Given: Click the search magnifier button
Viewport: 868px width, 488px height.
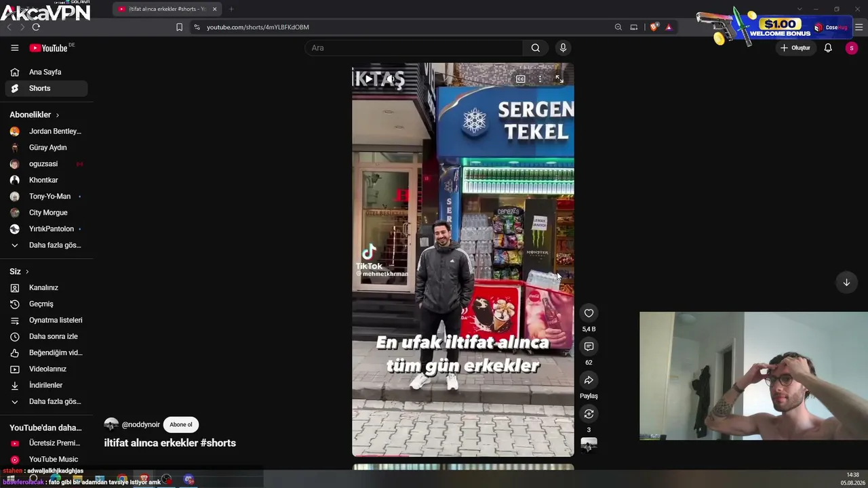Looking at the screenshot, I should click(536, 48).
